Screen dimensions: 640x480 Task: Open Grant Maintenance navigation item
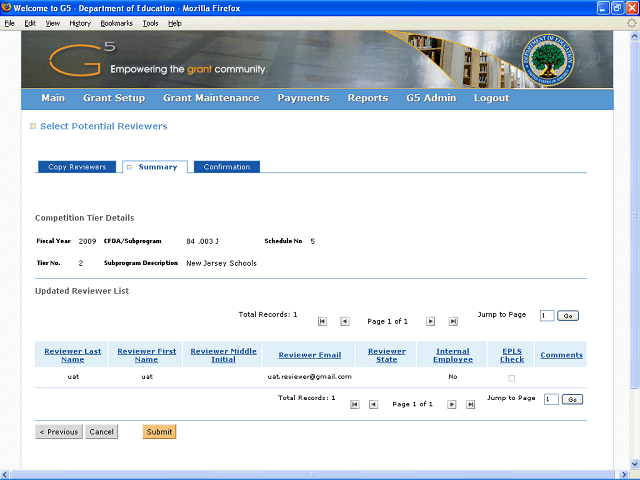point(211,98)
